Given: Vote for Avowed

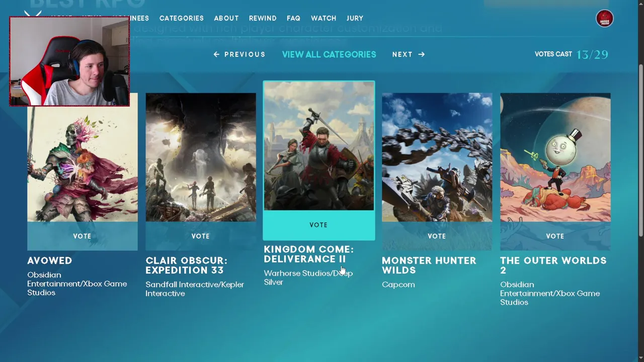Looking at the screenshot, I should 83,236.
